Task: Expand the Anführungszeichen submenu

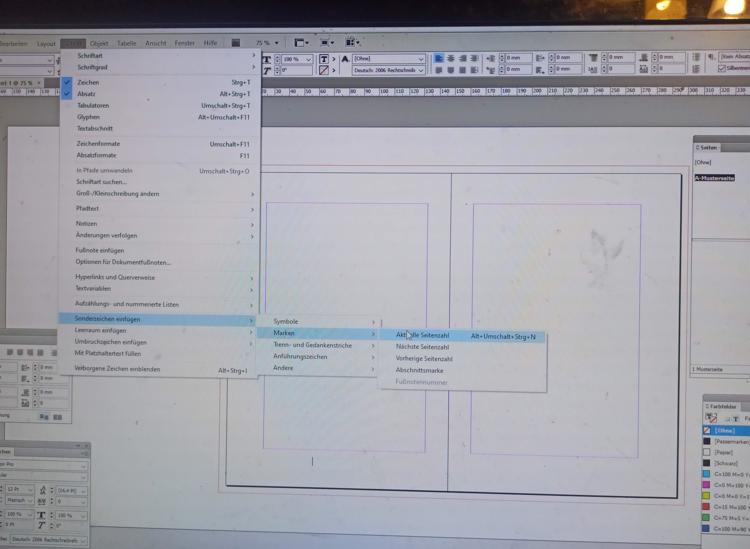Action: 317,357
